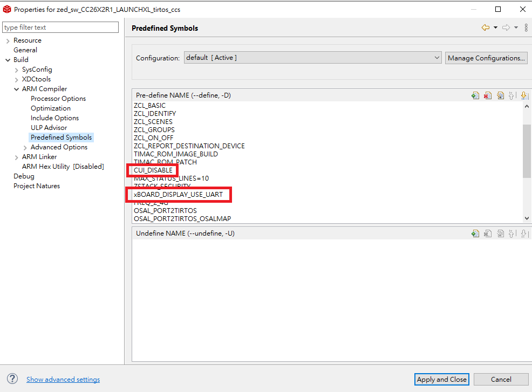
Task: Open back navigation history dropdown arrow
Action: click(495, 27)
